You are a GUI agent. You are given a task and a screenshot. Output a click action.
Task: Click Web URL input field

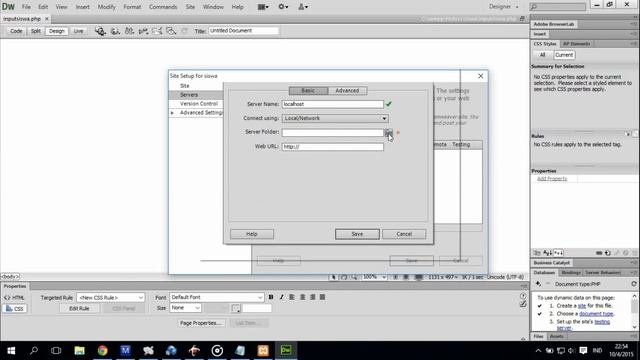point(333,147)
